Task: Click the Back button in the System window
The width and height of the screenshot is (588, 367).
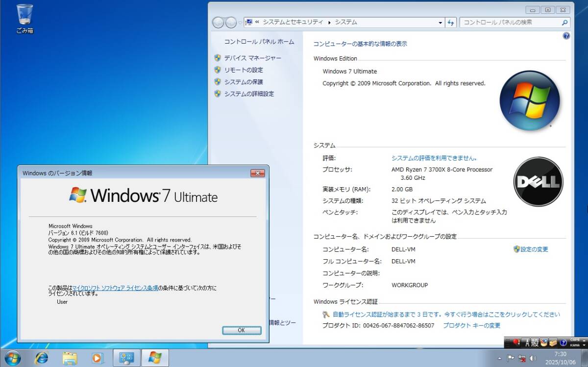Action: pyautogui.click(x=218, y=23)
